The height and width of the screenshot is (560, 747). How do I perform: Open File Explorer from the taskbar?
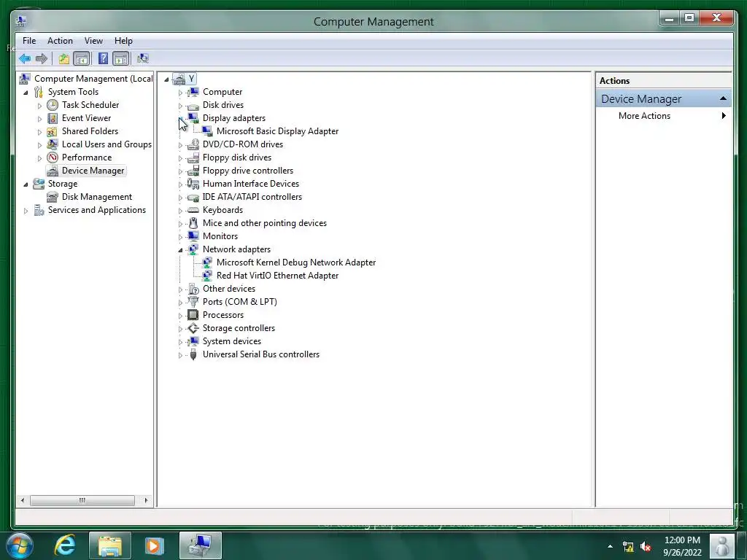[109, 545]
